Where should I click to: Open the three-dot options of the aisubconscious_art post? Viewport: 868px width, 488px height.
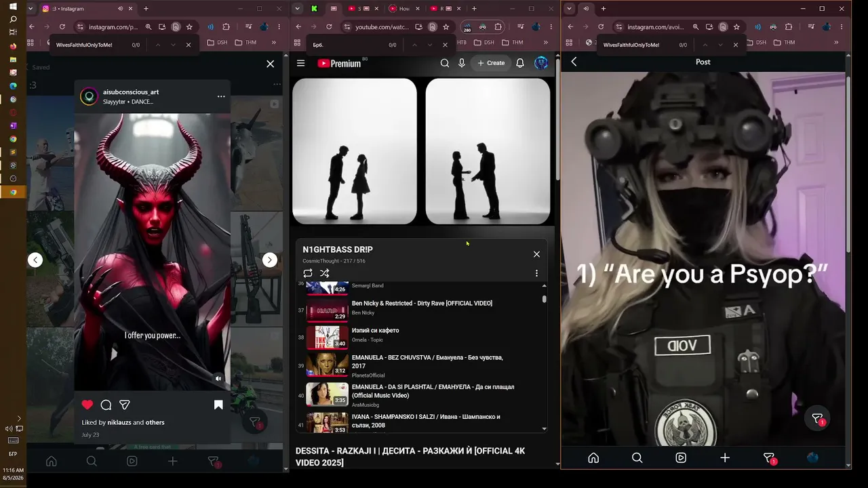point(221,96)
